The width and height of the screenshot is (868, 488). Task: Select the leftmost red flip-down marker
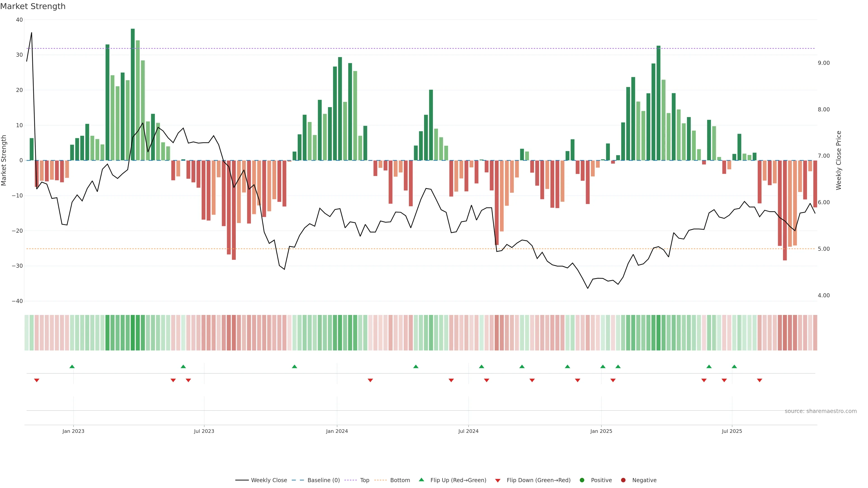pos(37,380)
